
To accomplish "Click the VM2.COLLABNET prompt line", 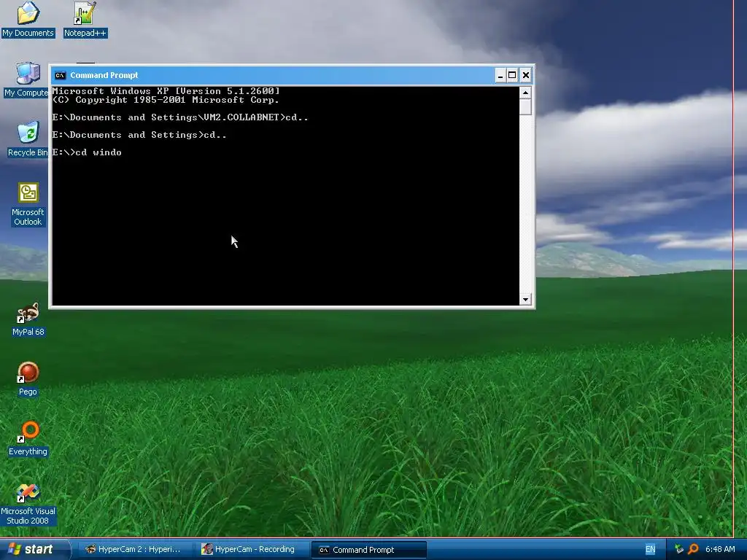I will (181, 117).
